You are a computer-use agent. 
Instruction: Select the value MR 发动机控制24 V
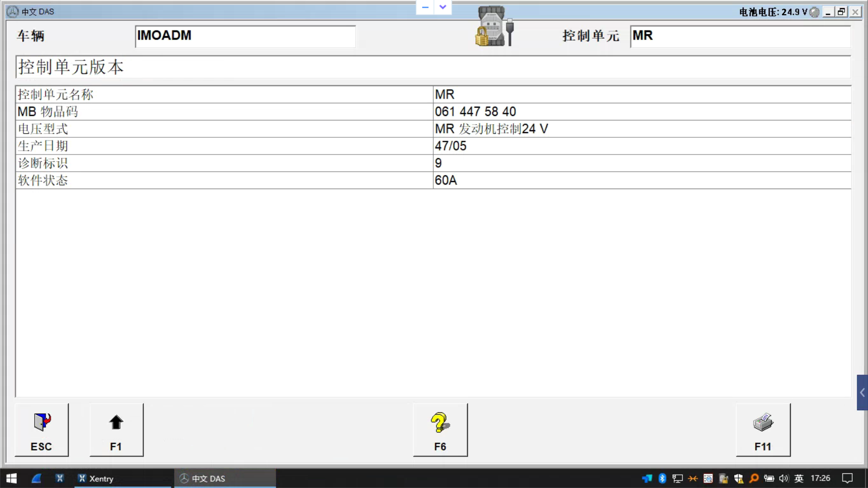click(x=491, y=129)
